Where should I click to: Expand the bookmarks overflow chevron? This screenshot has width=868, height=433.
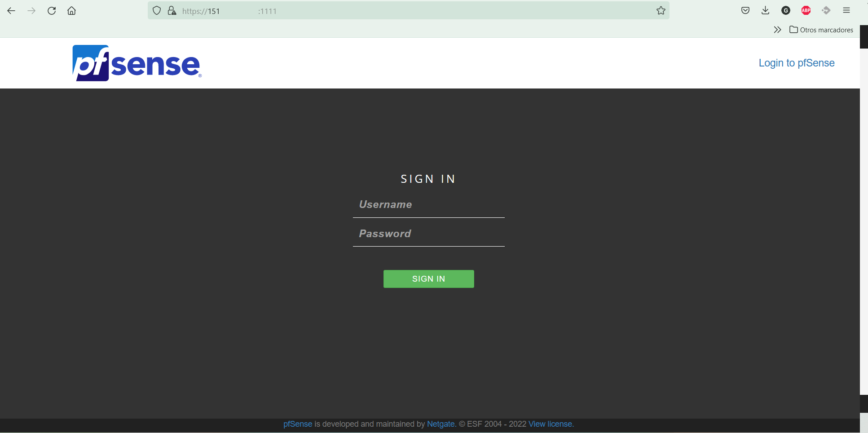pos(777,30)
